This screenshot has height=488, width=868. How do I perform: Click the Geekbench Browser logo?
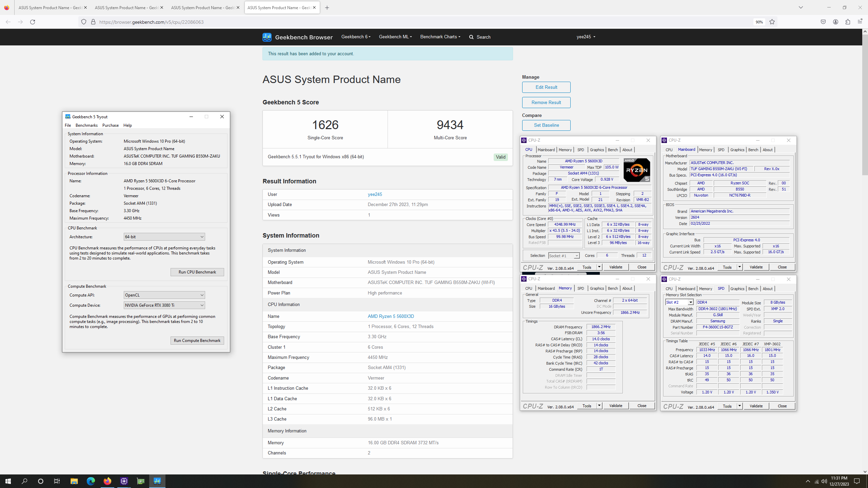[297, 37]
